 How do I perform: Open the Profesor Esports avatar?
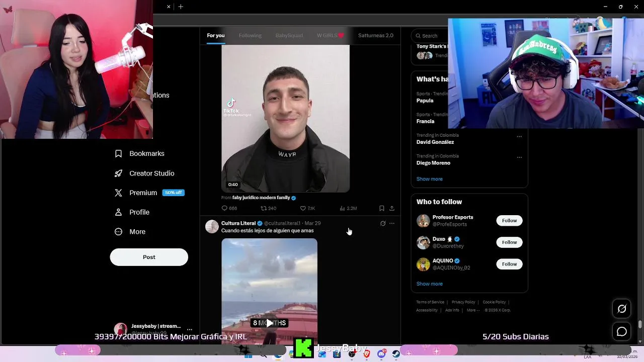click(x=423, y=221)
